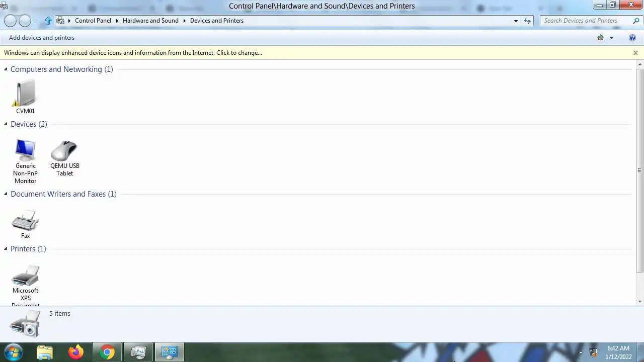Click the back navigation arrow

coord(10,21)
